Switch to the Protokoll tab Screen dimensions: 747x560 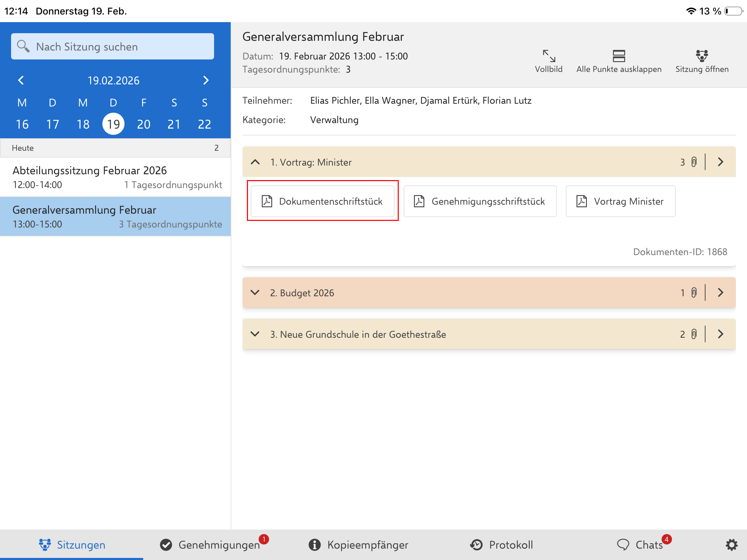point(501,545)
